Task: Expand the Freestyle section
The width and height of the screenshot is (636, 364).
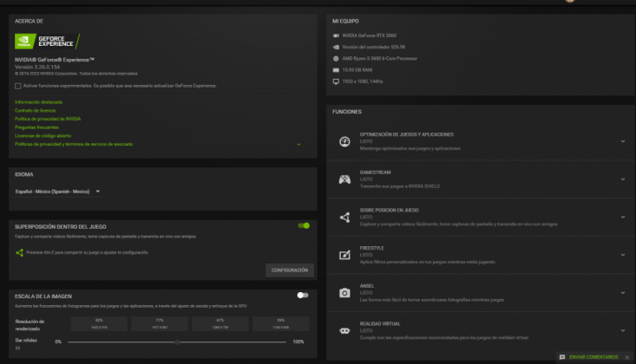Action: click(623, 255)
